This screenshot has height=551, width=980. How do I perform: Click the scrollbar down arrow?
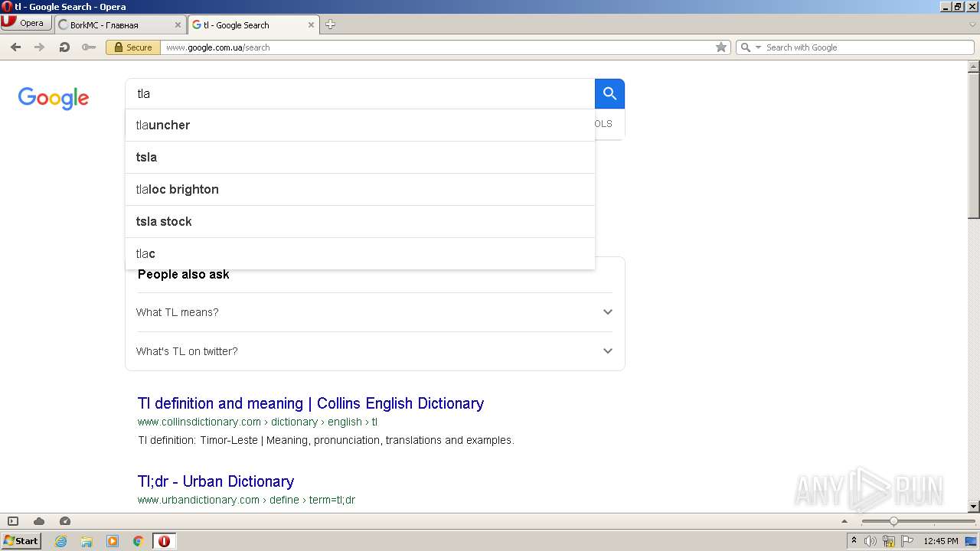click(974, 507)
